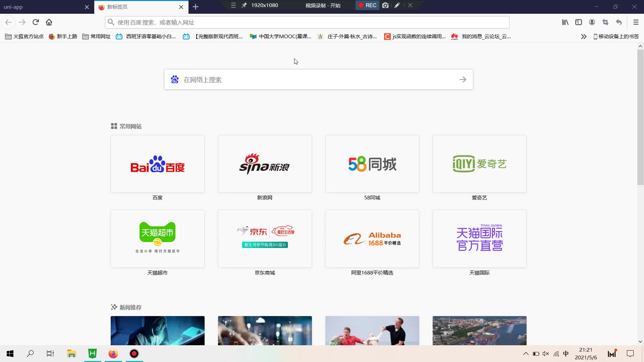Click the recorder REC button
The height and width of the screenshot is (362, 644).
click(x=367, y=5)
